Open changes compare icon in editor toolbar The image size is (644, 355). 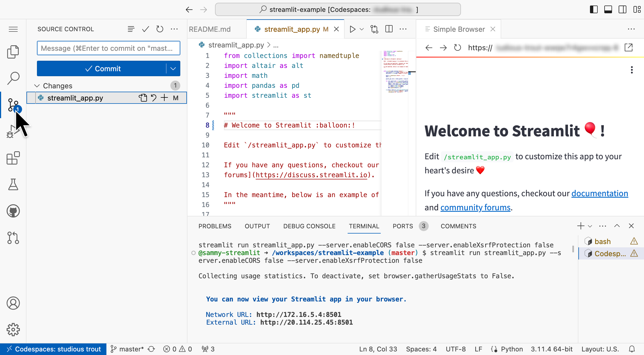374,29
